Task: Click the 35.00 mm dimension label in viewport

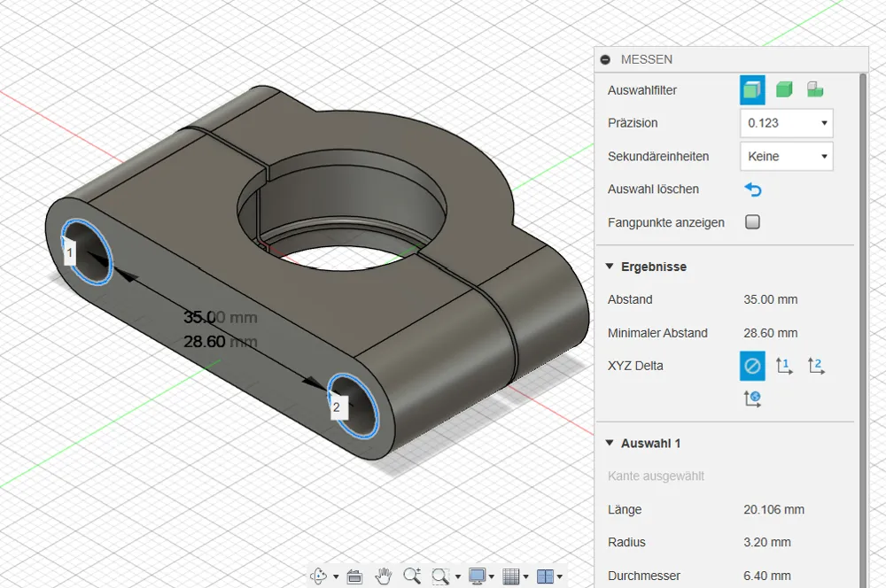Action: click(x=221, y=317)
